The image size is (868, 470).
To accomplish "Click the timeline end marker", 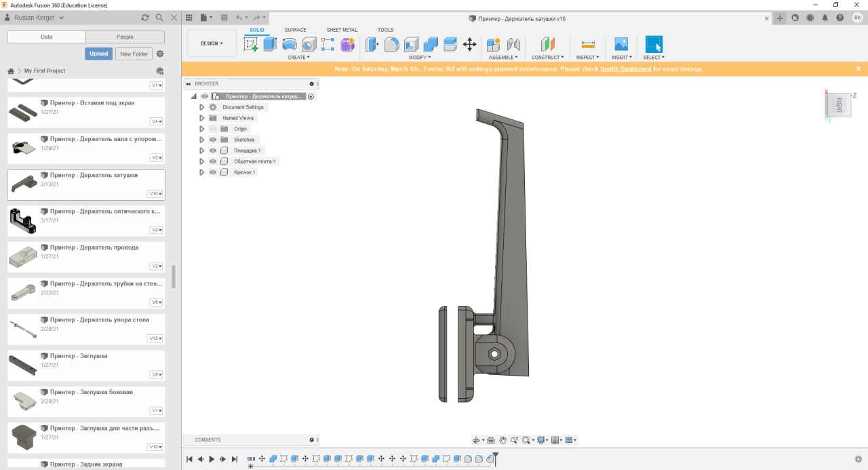I will tap(496, 458).
